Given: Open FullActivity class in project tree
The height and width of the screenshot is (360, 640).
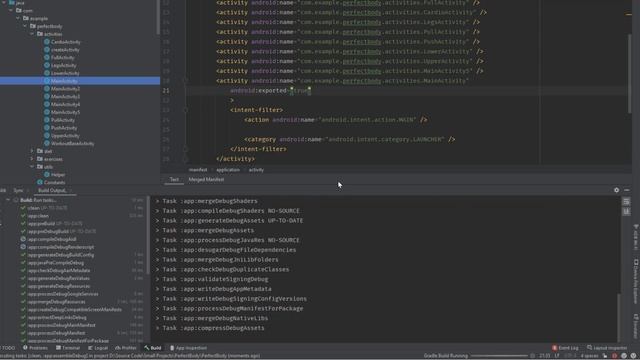Looking at the screenshot, I should pyautogui.click(x=62, y=58).
